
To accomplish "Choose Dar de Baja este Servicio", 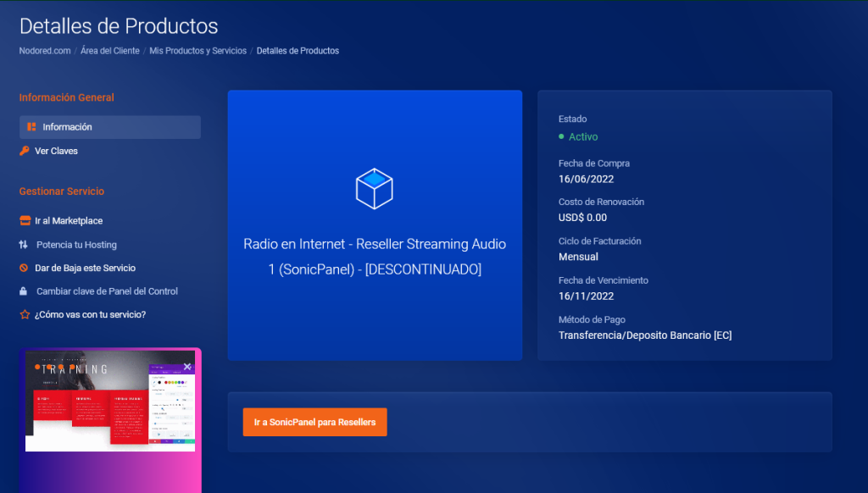I will 85,268.
